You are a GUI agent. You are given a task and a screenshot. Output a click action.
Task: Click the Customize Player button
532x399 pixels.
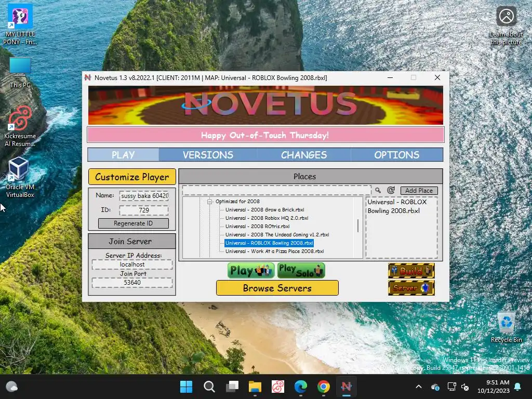coord(132,177)
